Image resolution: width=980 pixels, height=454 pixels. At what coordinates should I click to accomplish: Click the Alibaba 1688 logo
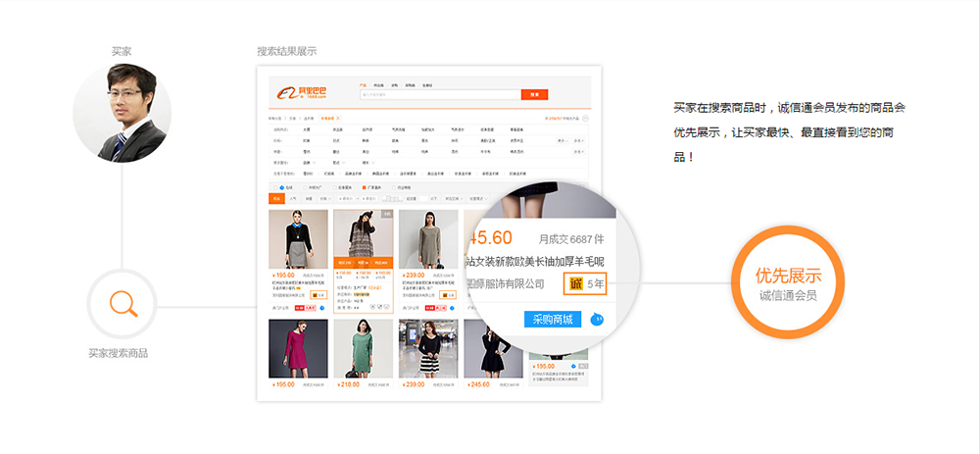pyautogui.click(x=302, y=93)
